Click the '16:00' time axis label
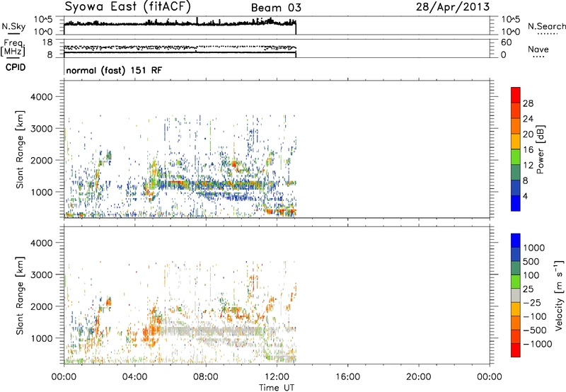This screenshot has height=392, width=566. pos(347,377)
